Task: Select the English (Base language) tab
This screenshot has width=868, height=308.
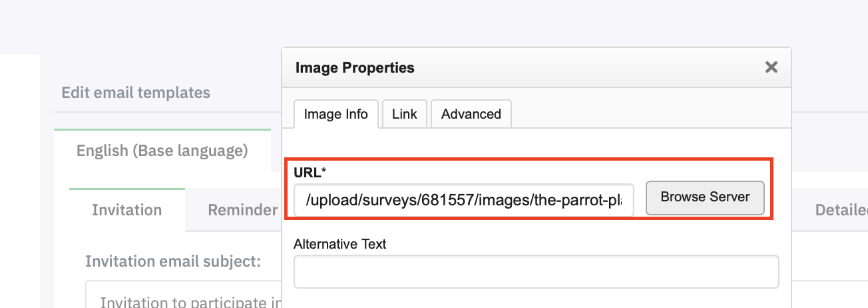Action: point(162,151)
